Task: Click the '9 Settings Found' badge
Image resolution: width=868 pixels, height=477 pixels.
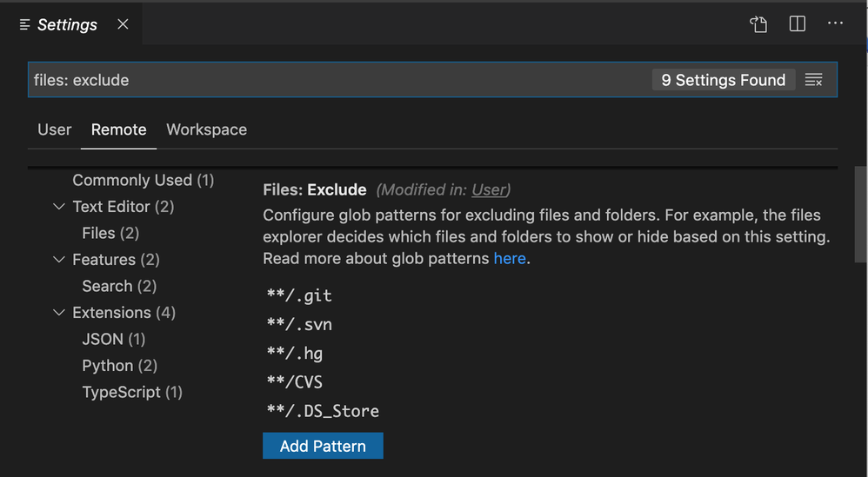Action: (x=723, y=80)
